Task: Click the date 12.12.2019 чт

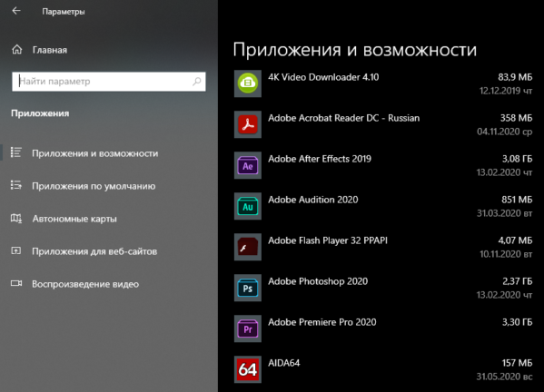Action: [506, 91]
